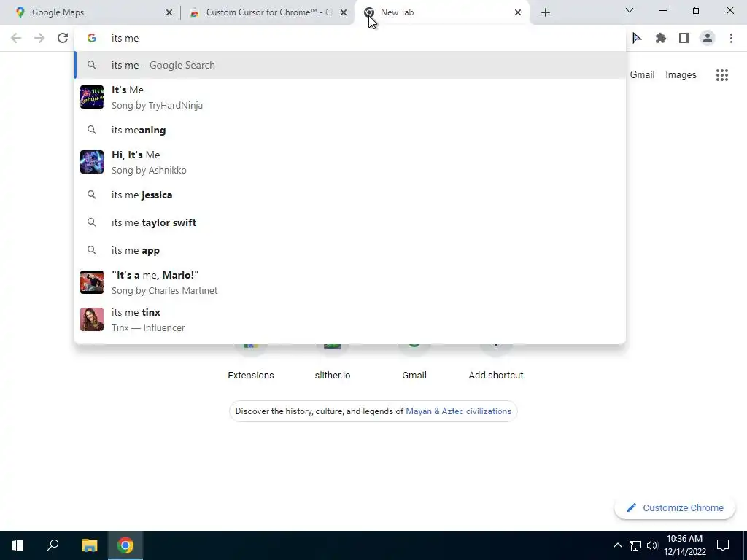This screenshot has height=560, width=747.
Task: Pick the 'its me taylor swift' suggestion
Action: point(350,222)
